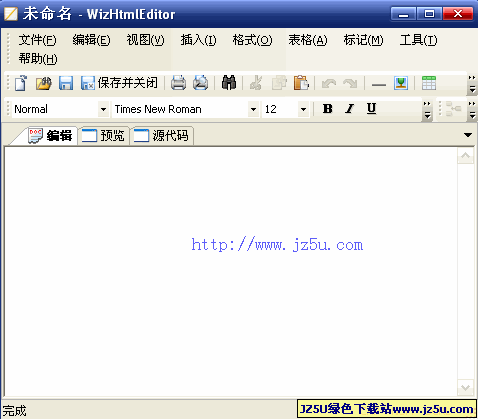Image resolution: width=478 pixels, height=419 pixels.
Task: Undo last action arrow icon
Action: coord(329,83)
